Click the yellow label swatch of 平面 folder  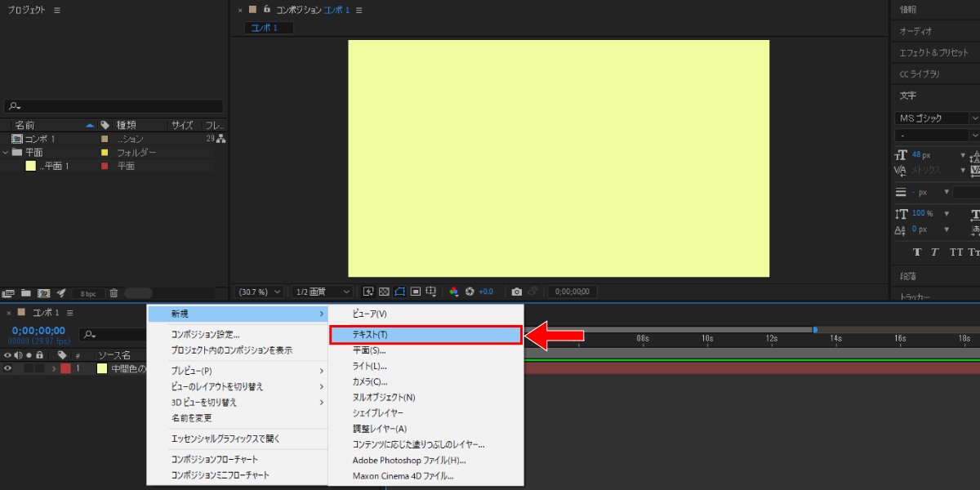tap(104, 153)
